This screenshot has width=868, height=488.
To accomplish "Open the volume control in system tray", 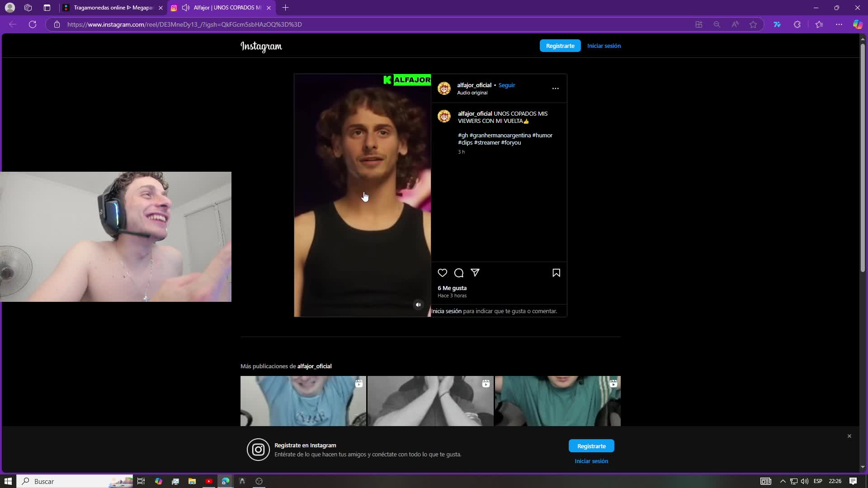I will (804, 481).
